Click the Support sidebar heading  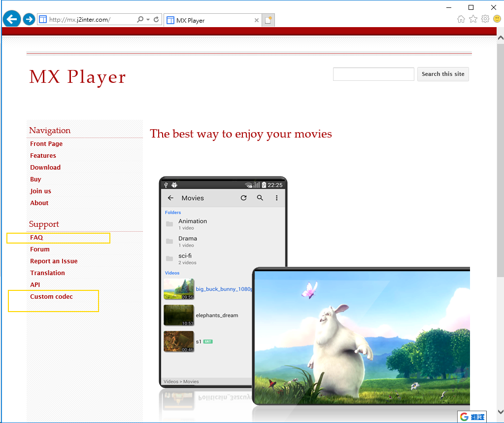point(44,224)
